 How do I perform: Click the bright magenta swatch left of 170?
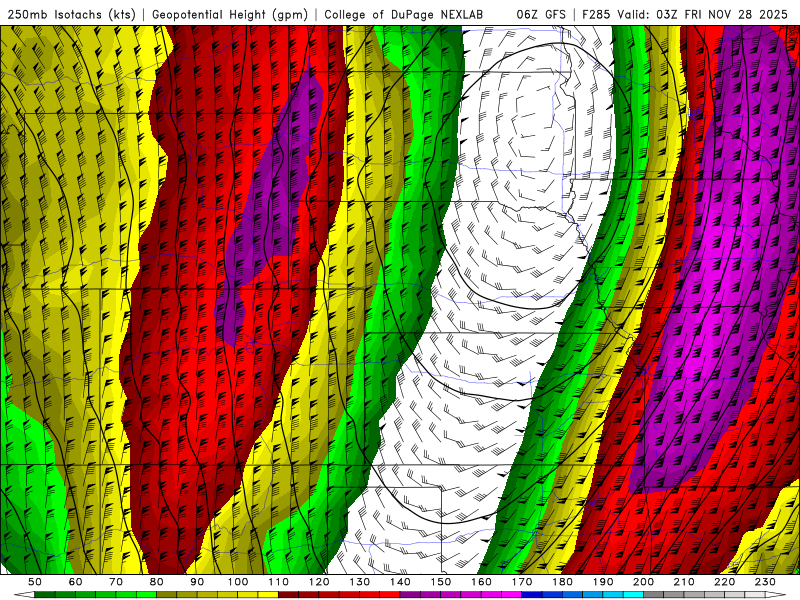[511, 594]
